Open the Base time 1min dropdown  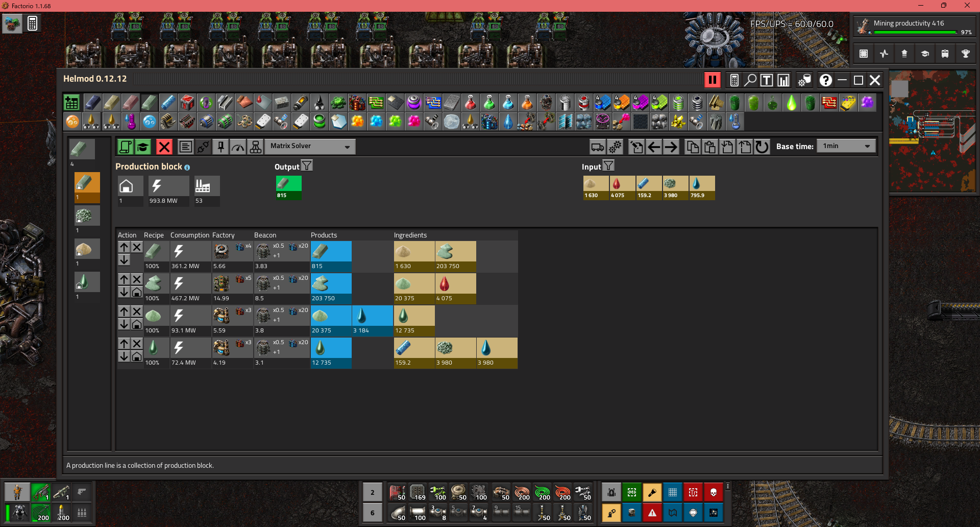(x=846, y=146)
